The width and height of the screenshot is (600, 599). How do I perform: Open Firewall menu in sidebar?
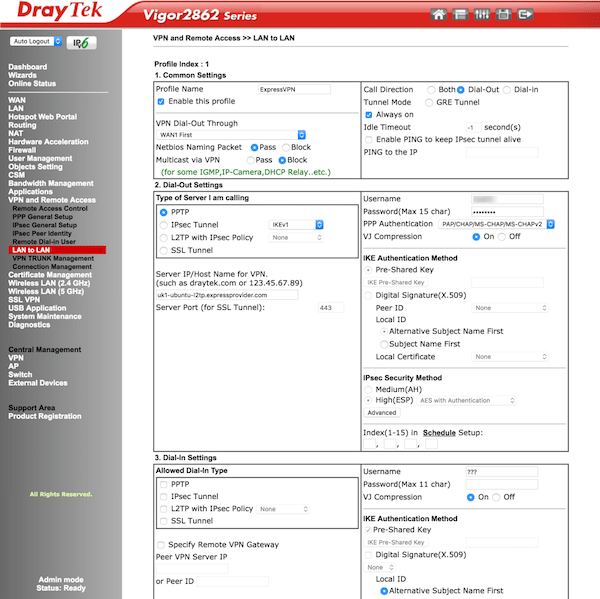point(22,150)
